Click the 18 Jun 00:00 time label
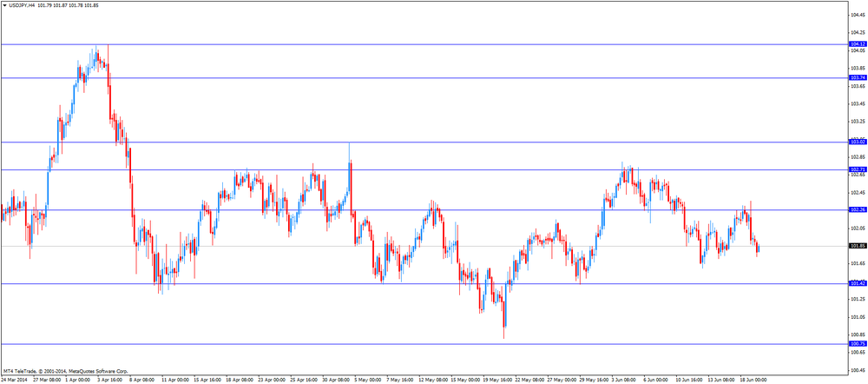The height and width of the screenshot is (384, 868). (754, 381)
